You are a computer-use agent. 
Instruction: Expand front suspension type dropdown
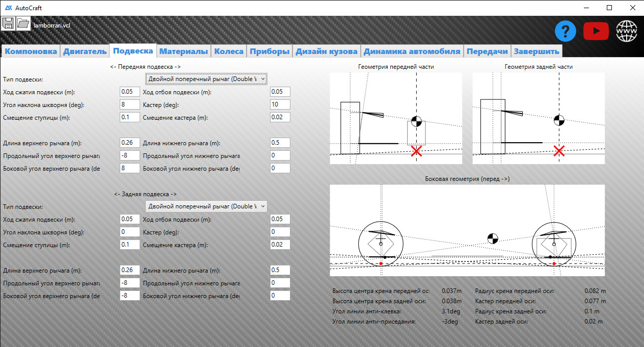(206, 79)
